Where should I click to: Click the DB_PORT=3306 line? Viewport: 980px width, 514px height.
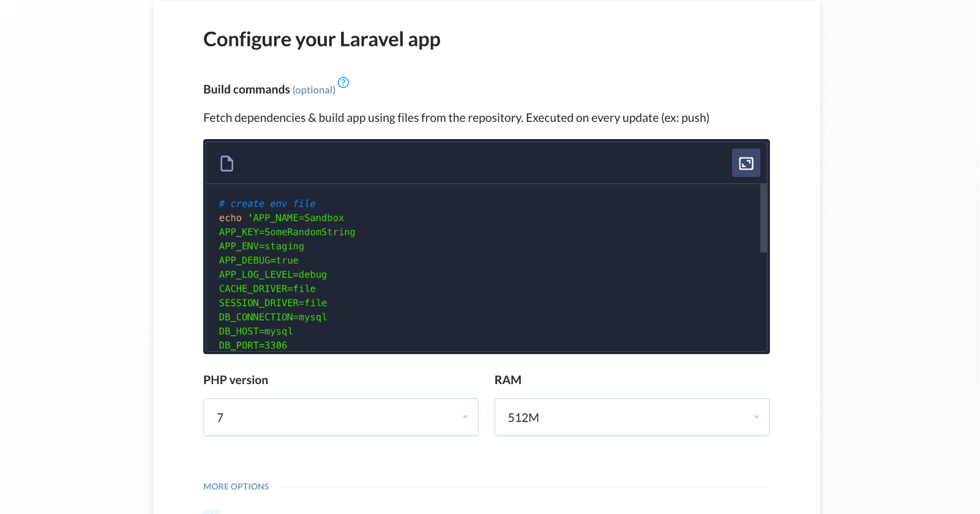coord(253,345)
